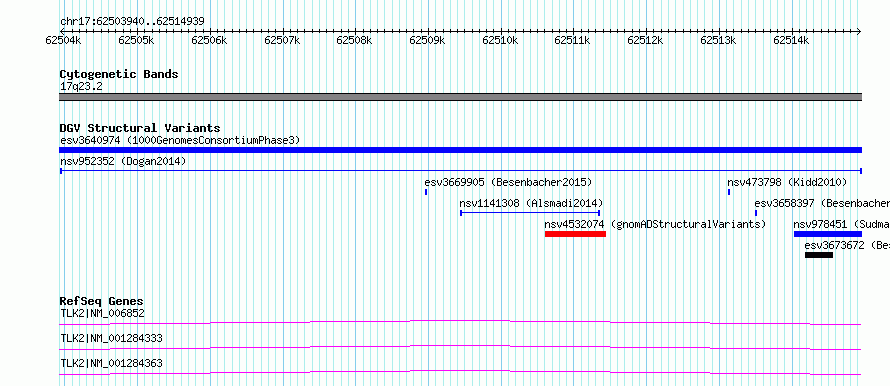Open the TLK2|NM_001284333 gene label

click(x=111, y=338)
